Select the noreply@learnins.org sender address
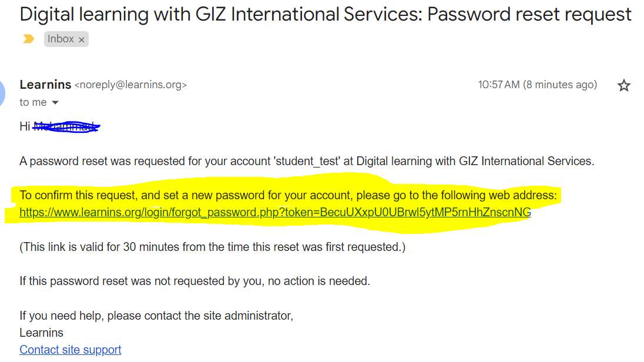 pyautogui.click(x=130, y=85)
